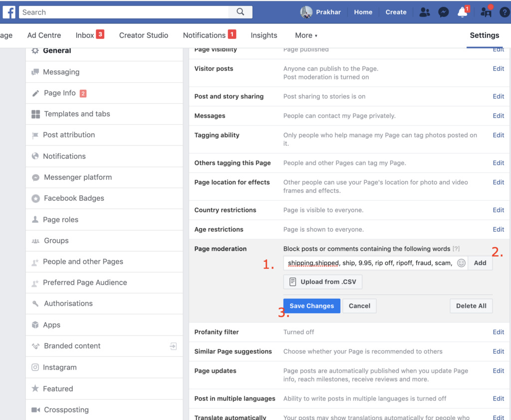Edit the Messages setting
Viewport: 511px width, 420px height.
[499, 116]
